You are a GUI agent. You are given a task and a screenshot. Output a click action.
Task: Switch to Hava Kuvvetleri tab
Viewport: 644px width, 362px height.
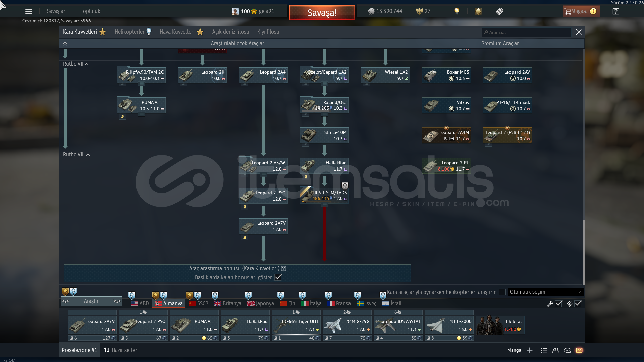181,32
